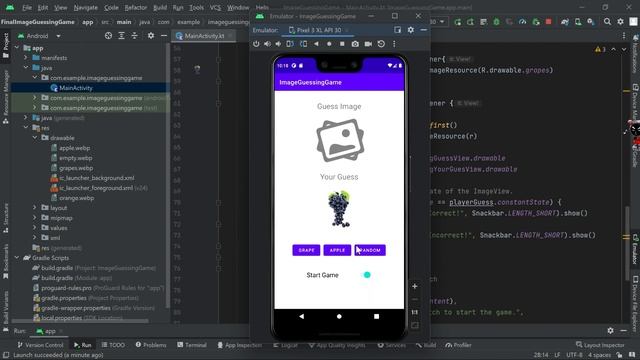Click the Debug app bug icon

click(x=496, y=22)
